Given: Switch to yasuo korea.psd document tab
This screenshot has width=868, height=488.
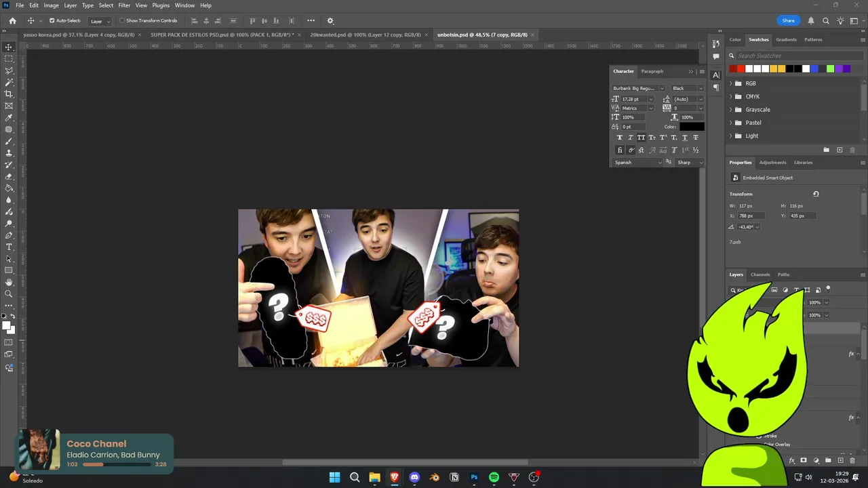Looking at the screenshot, I should pyautogui.click(x=79, y=35).
